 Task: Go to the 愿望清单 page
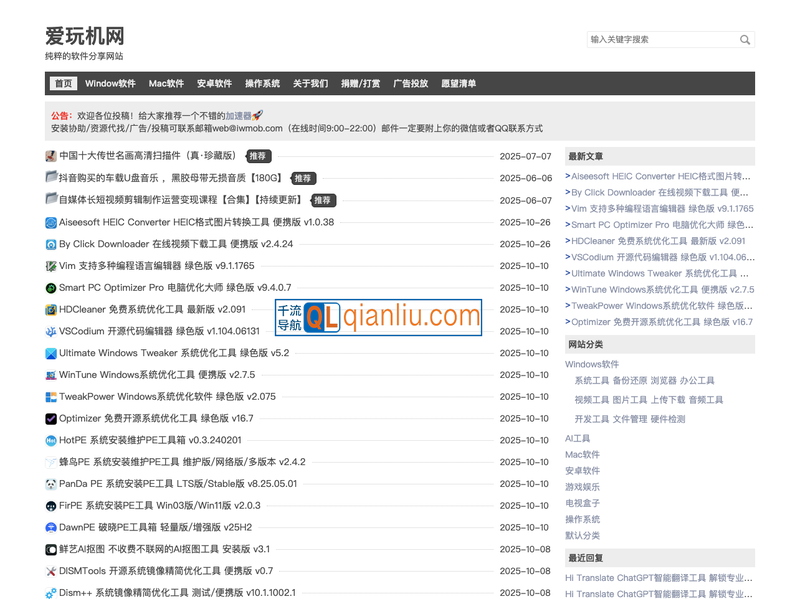[459, 84]
